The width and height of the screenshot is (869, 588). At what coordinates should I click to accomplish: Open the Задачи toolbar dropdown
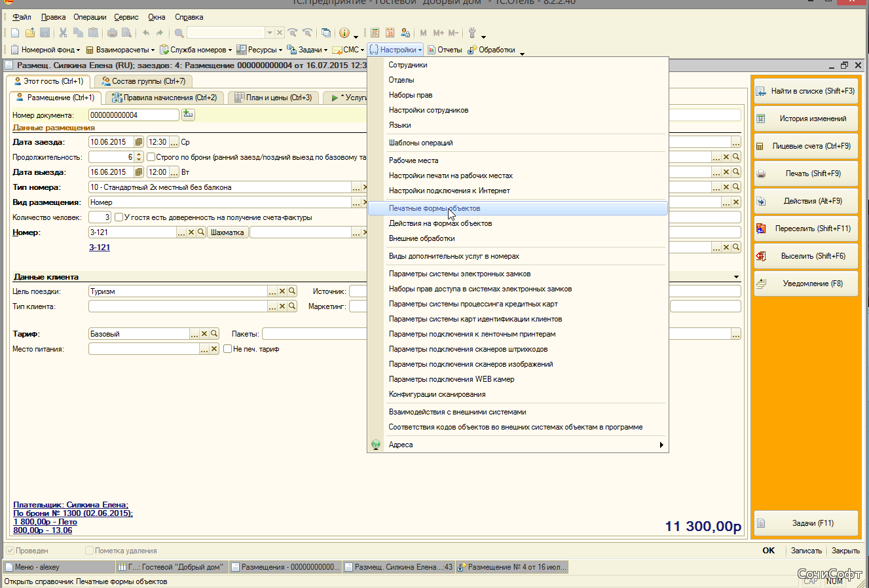pyautogui.click(x=308, y=50)
